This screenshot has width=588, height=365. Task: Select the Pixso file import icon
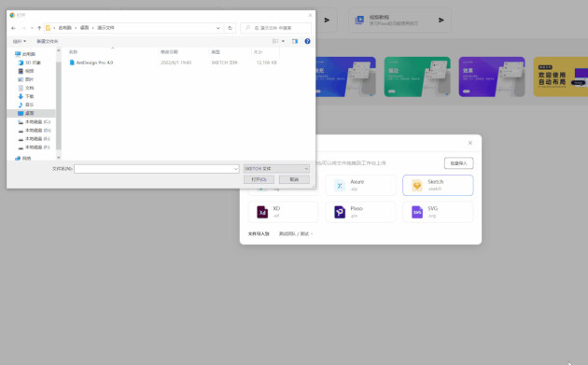point(340,212)
